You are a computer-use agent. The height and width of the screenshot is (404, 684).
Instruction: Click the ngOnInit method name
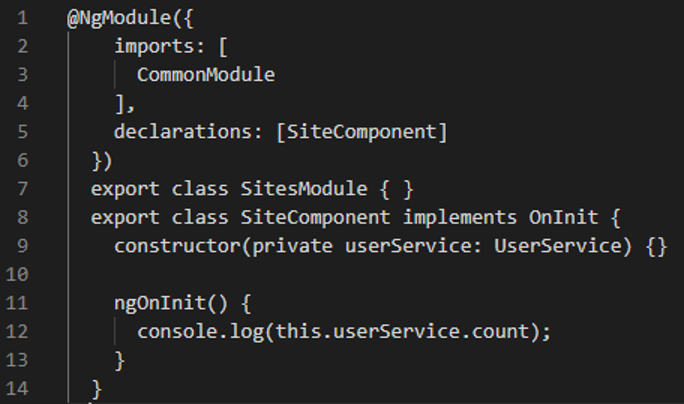click(160, 304)
